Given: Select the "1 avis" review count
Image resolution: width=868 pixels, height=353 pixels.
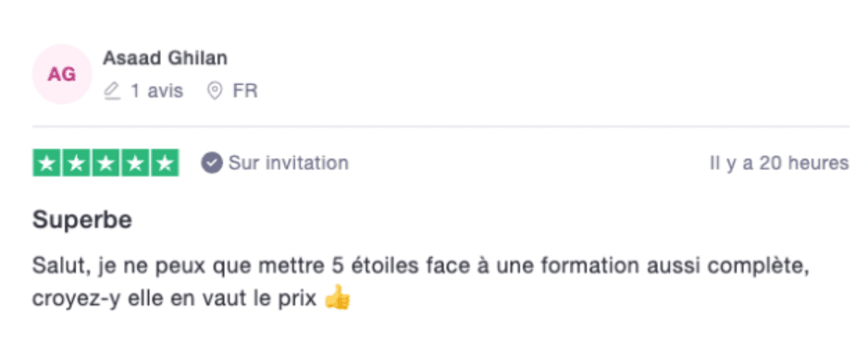Looking at the screenshot, I should tap(156, 91).
